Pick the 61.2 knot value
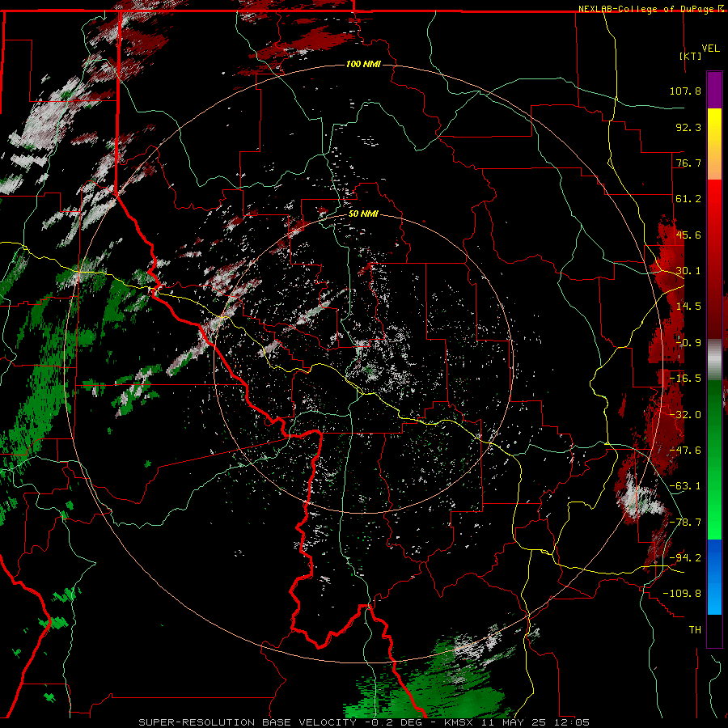The height and width of the screenshot is (728, 728). point(688,199)
